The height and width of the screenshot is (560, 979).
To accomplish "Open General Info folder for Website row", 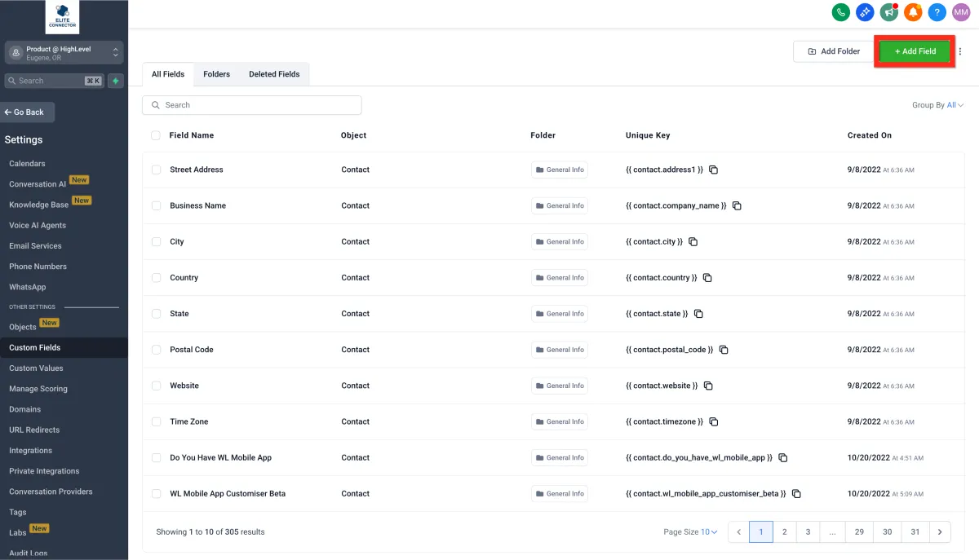I will [x=559, y=386].
